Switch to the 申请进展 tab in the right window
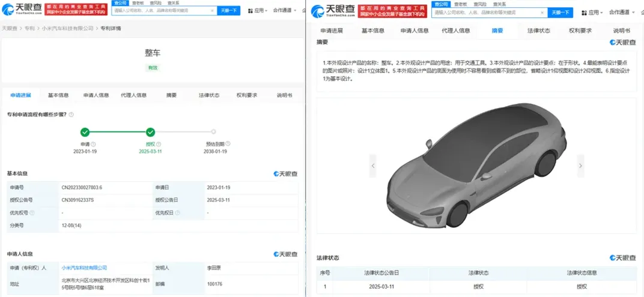 tap(332, 31)
